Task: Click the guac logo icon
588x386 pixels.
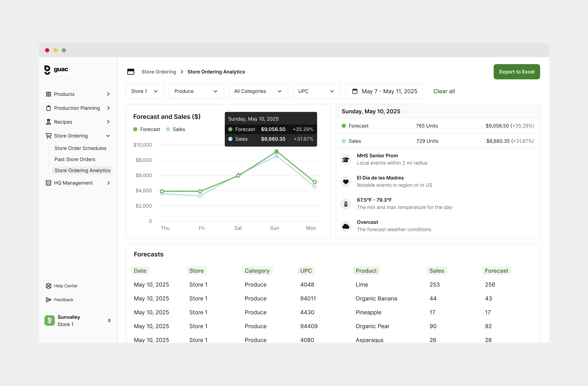Action: pos(47,70)
